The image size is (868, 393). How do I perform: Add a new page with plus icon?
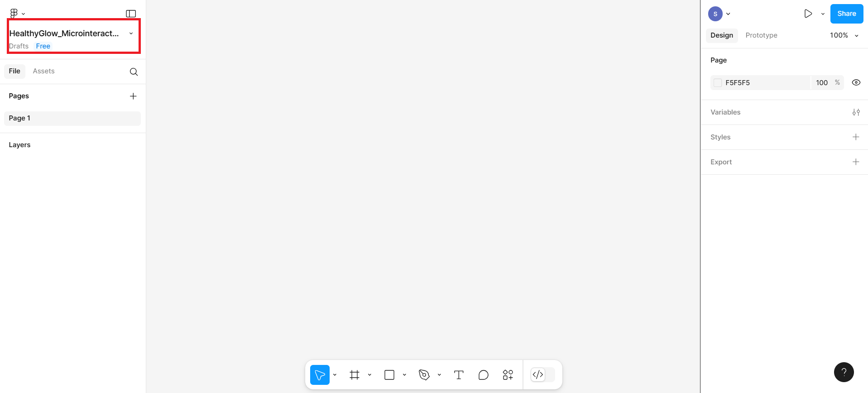tap(133, 96)
